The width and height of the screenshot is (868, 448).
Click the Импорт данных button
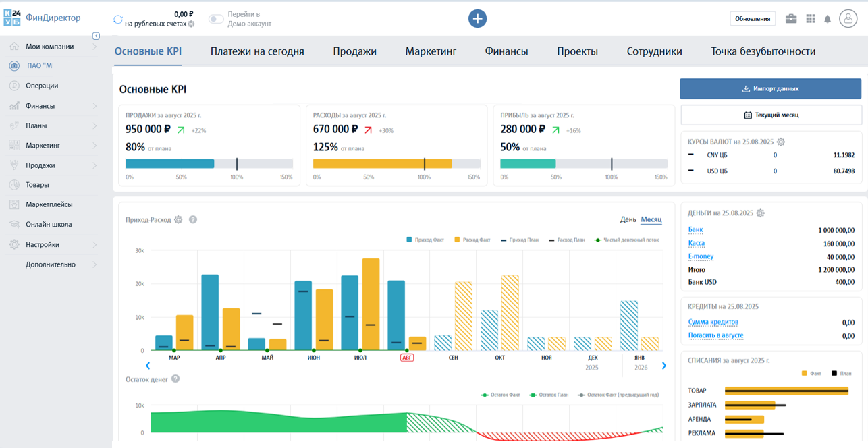point(770,89)
